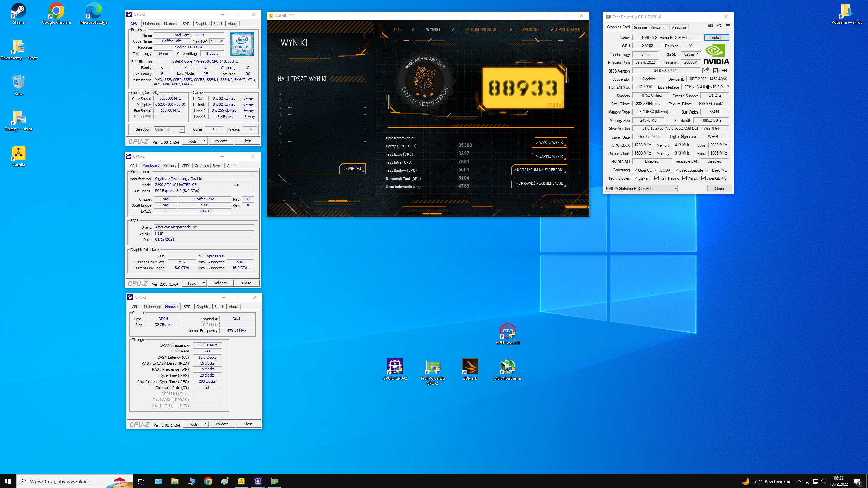The image size is (868, 488).
Task: Open the notification center icon
Action: coord(857,481)
